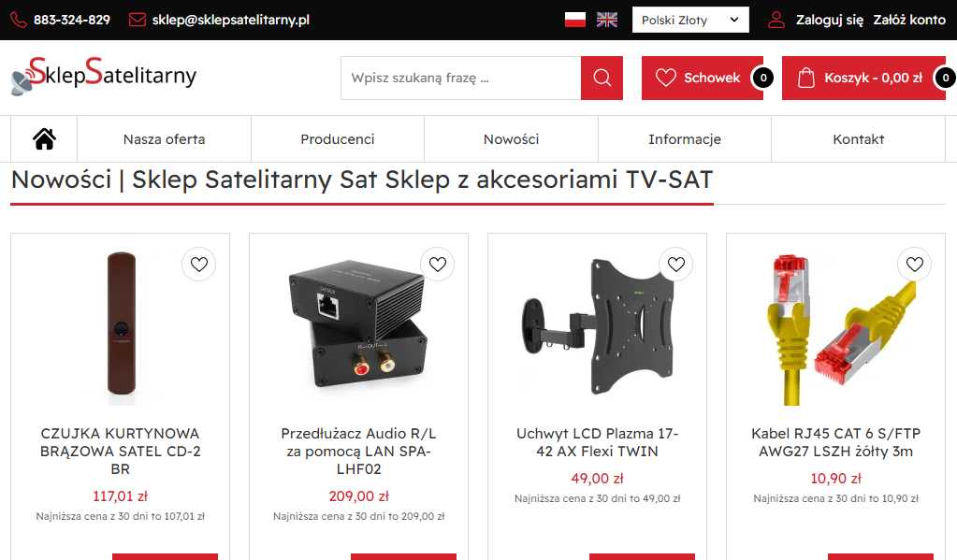Open the Koszyk cart button
The height and width of the screenshot is (560, 957).
click(x=863, y=79)
